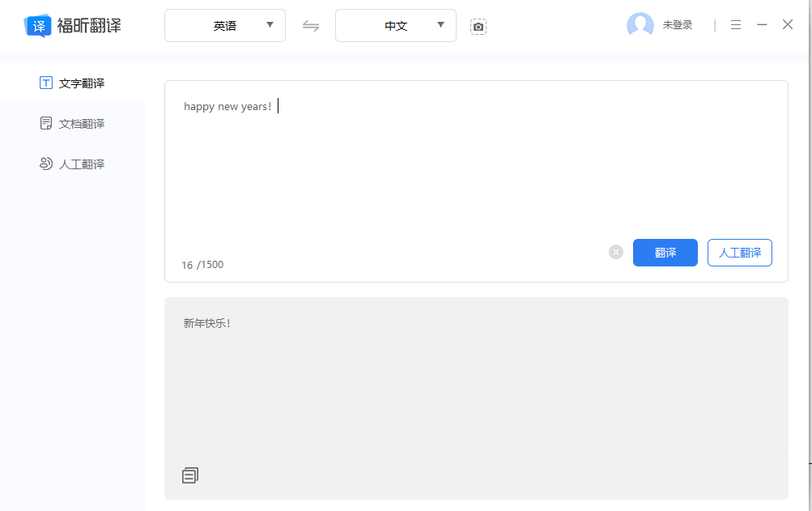
Task: Select the 文字翻译 sidebar tab
Action: click(x=72, y=83)
